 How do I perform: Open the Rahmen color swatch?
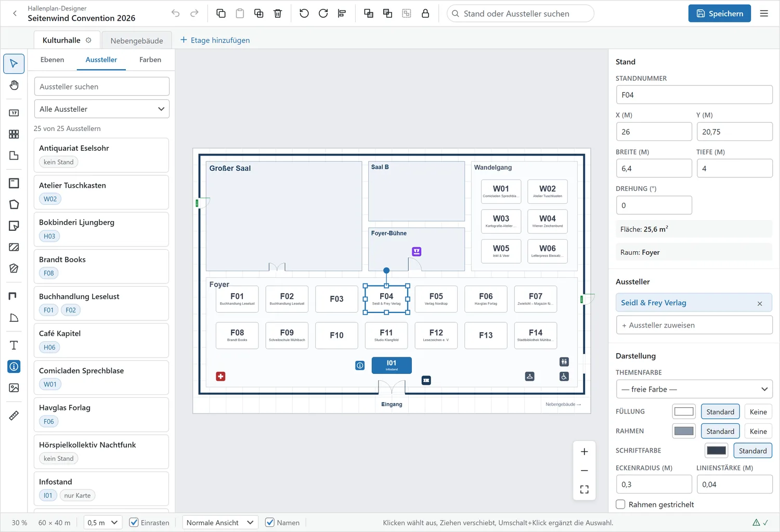(x=684, y=431)
